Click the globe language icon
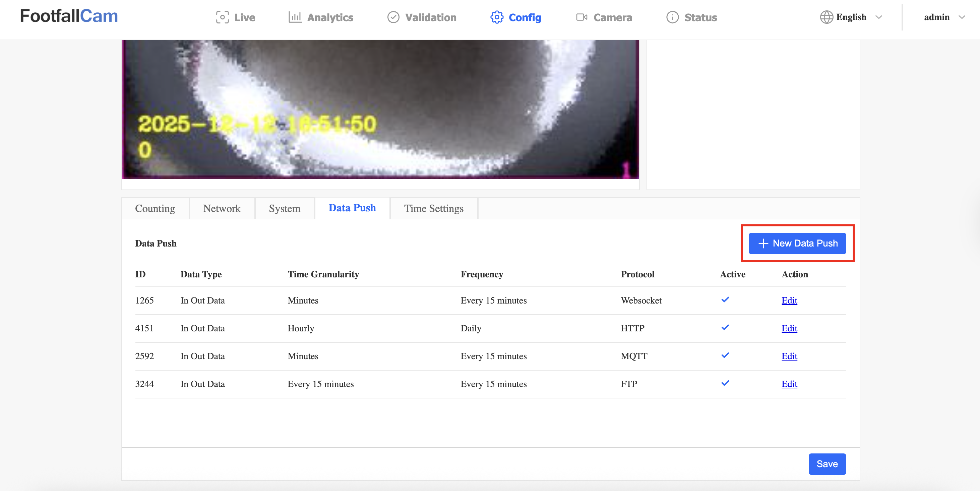Viewport: 980px width, 491px height. pyautogui.click(x=826, y=17)
